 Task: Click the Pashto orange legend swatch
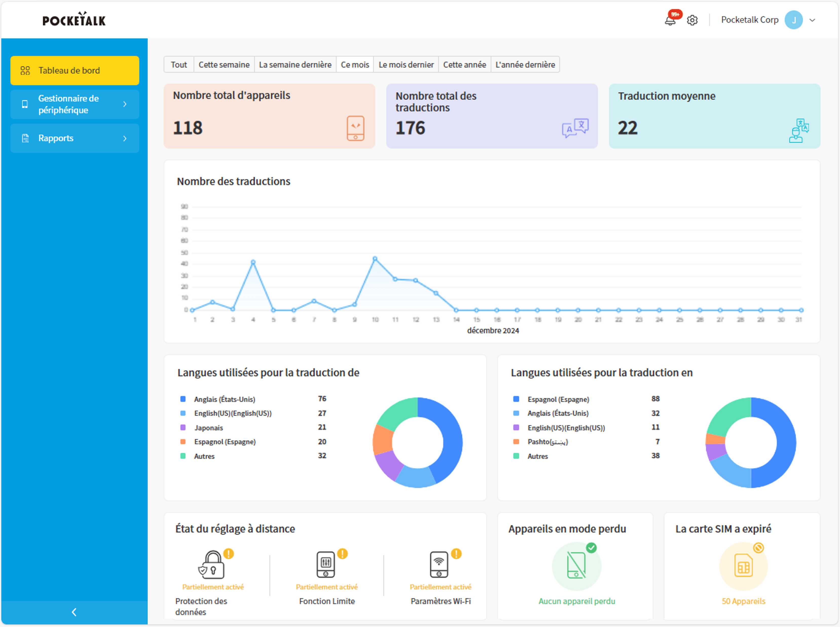click(x=516, y=442)
